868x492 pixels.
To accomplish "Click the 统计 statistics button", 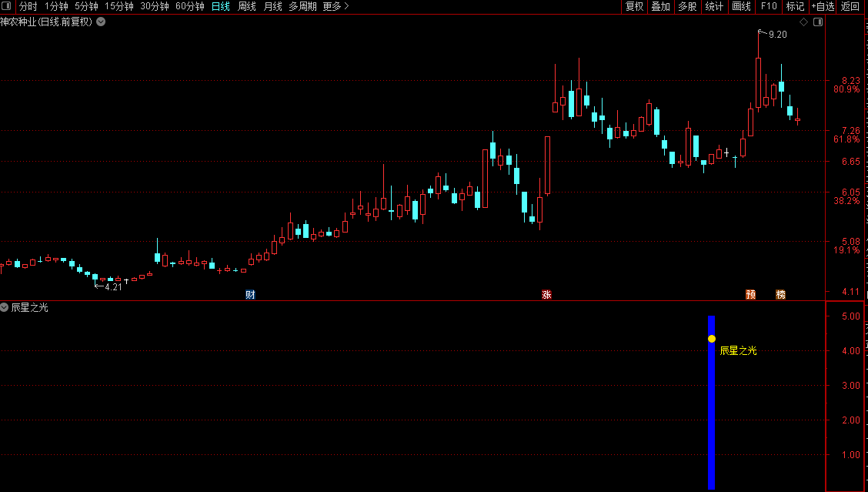I will [x=714, y=7].
